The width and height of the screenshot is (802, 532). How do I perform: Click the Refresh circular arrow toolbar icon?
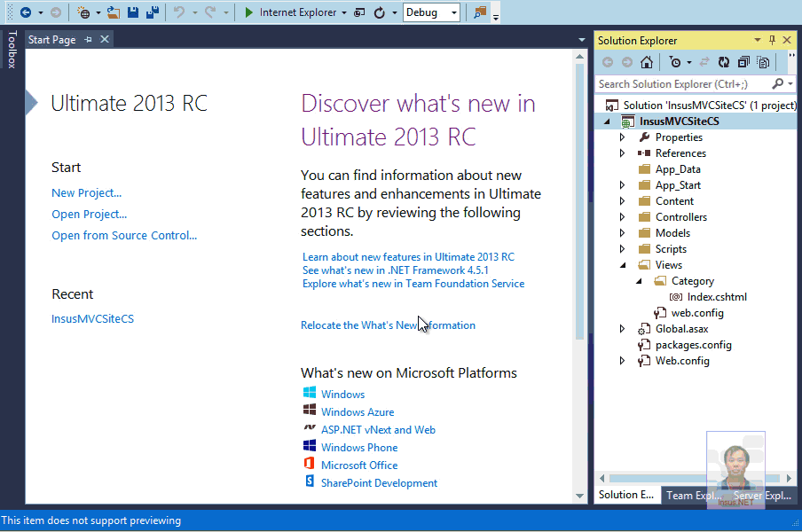380,12
